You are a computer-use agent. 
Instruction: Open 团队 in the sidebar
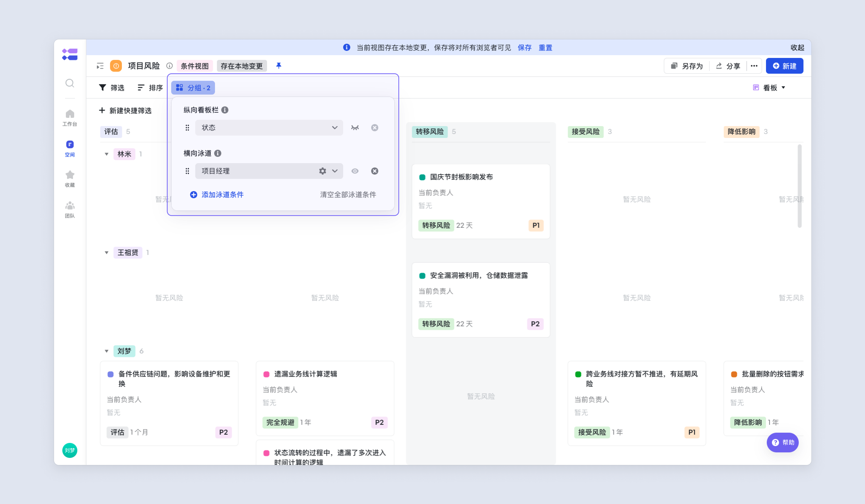[70, 210]
